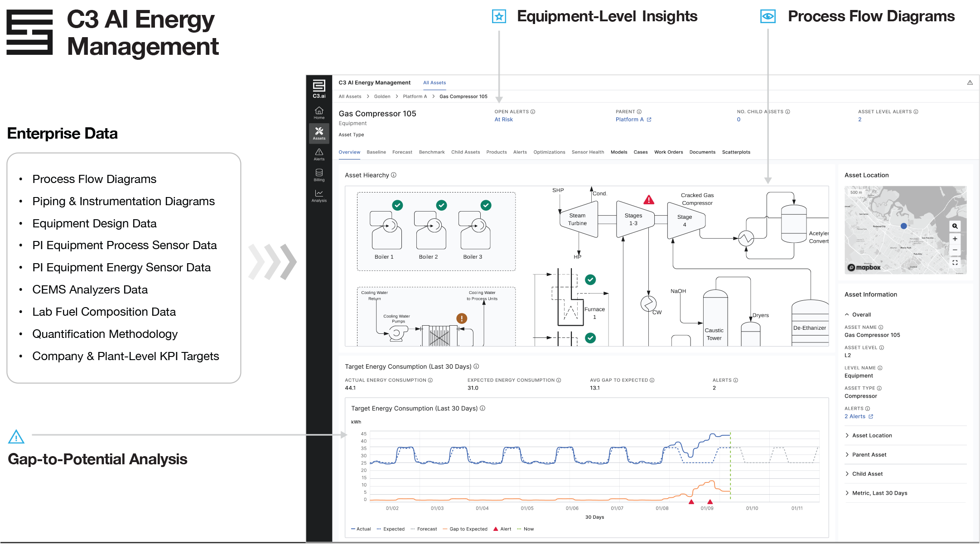980x549 pixels.
Task: Click the asset level alerts count 2
Action: [859, 120]
